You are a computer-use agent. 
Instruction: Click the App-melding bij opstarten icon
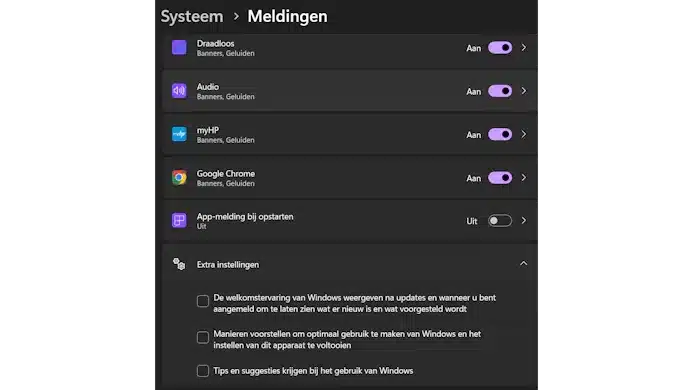[179, 220]
